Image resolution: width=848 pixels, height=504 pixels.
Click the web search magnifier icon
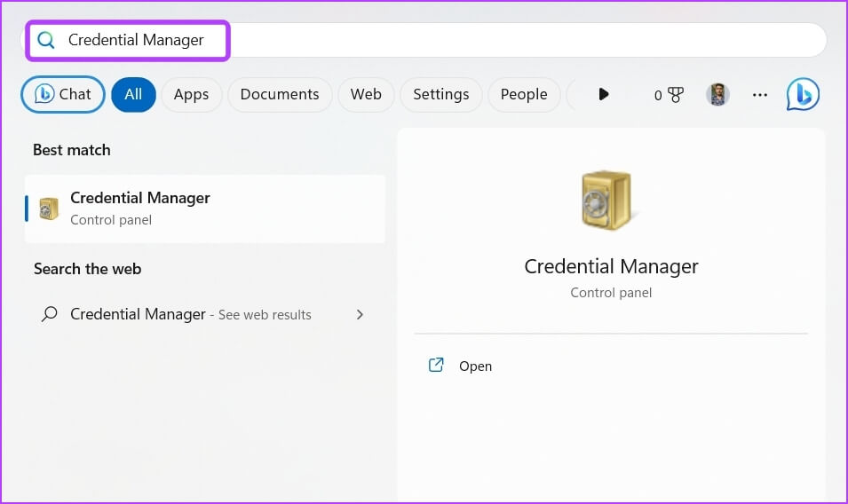(49, 314)
